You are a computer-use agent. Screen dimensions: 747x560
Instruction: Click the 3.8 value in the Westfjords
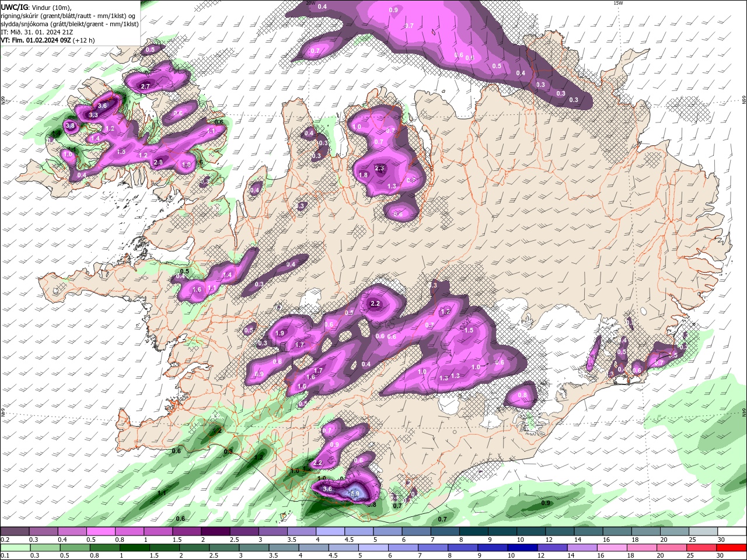[71, 125]
